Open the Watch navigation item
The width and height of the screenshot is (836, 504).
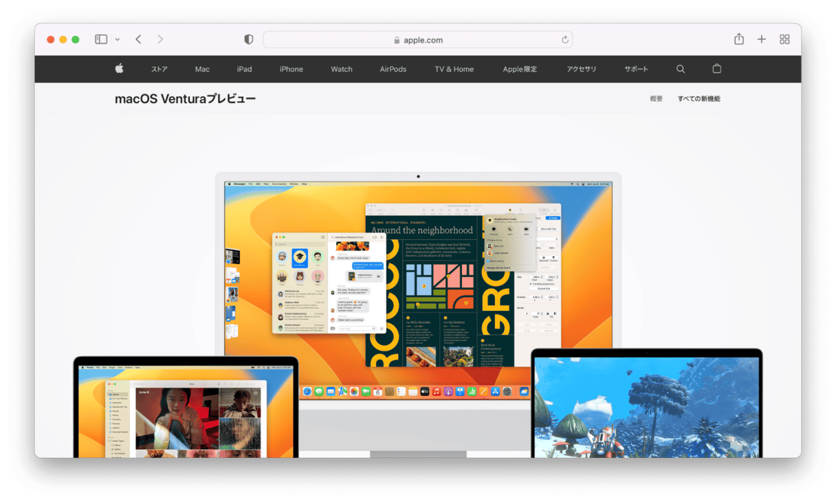tap(342, 69)
